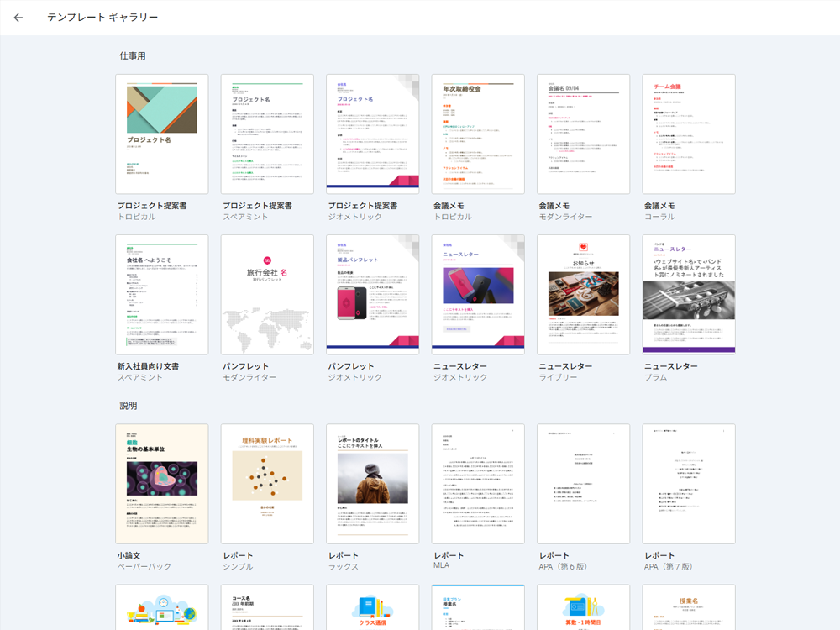This screenshot has height=630, width=840.
Task: Pick the パンフレット ジオメトリック template
Action: [373, 295]
